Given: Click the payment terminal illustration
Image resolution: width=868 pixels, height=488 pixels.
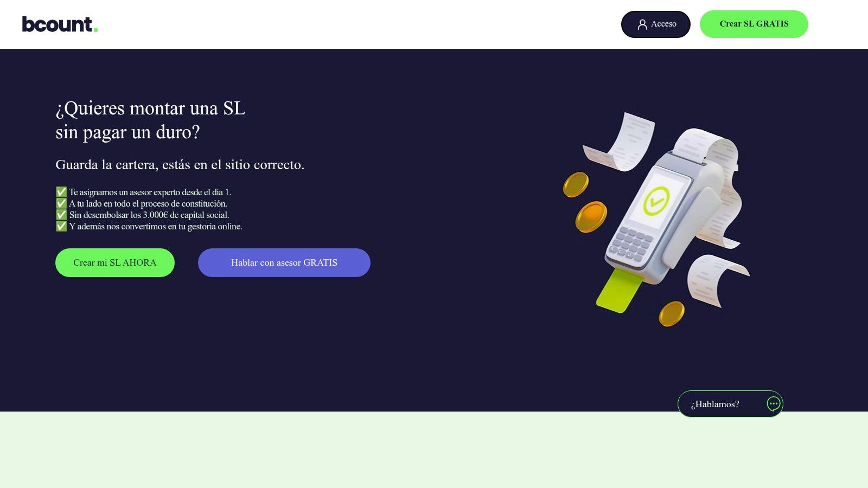Looking at the screenshot, I should (x=657, y=219).
